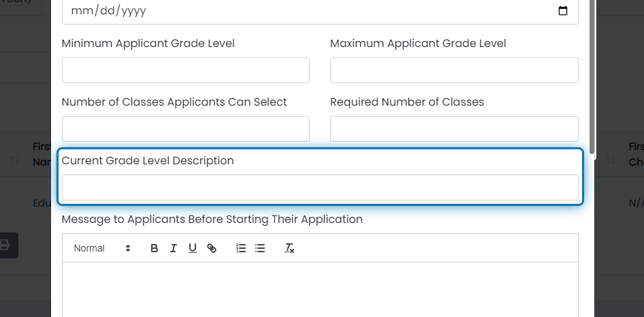Click the mm/dd/yyyy date input field
The image size is (644, 317).
(321, 11)
